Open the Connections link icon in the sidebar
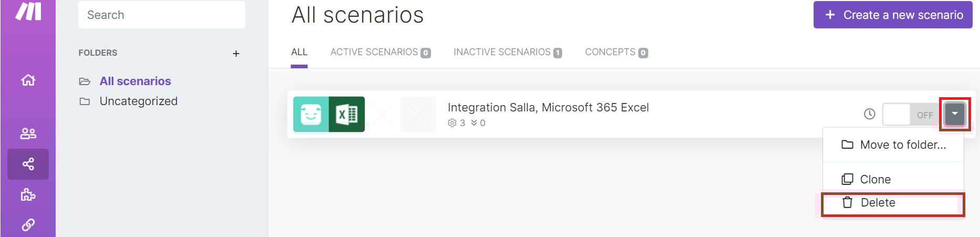This screenshot has height=237, width=980. pos(28,225)
